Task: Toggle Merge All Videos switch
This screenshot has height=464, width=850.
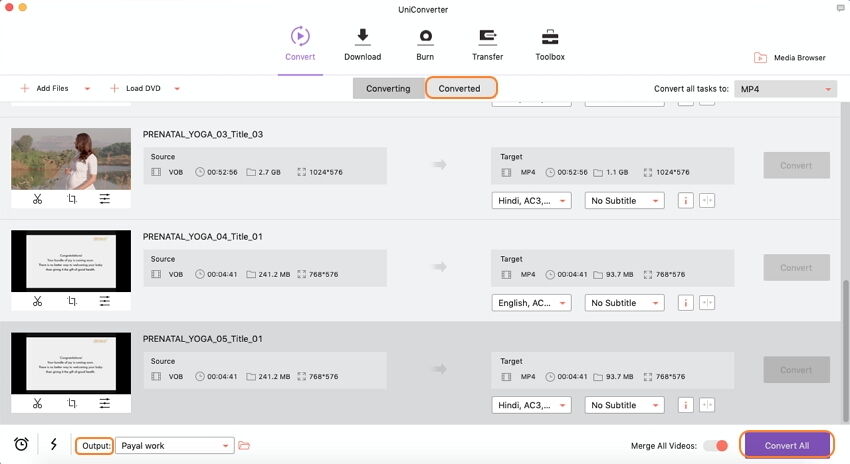Action: pos(716,446)
